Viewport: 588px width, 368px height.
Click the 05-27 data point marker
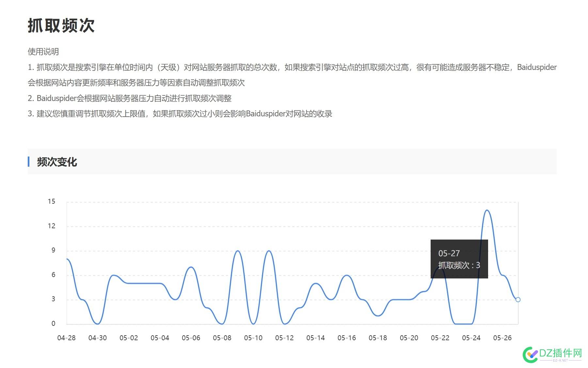coord(518,300)
